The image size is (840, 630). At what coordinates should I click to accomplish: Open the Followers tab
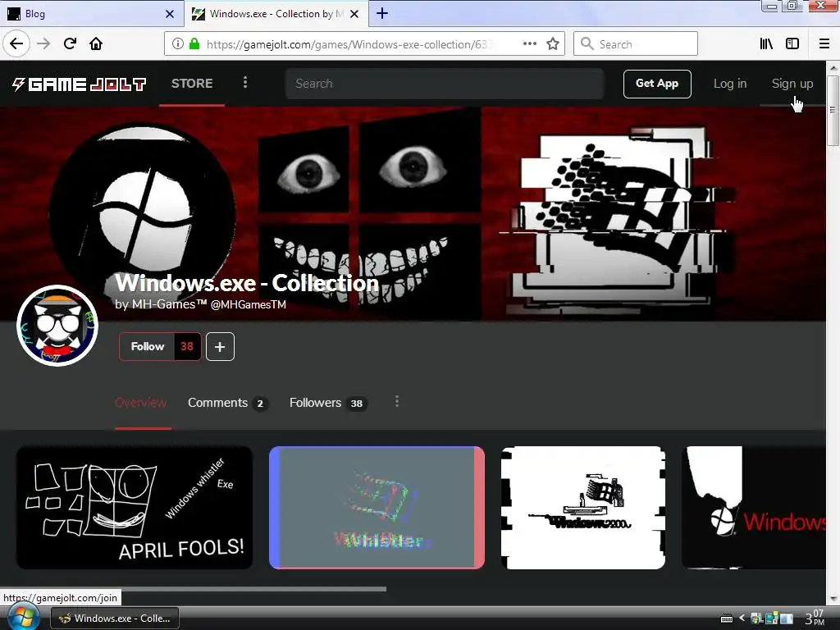pyautogui.click(x=328, y=403)
